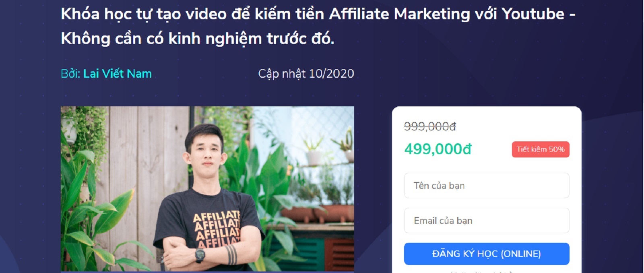Click the Bởi: label before author
Screen dimensions: 644x273
tap(71, 74)
